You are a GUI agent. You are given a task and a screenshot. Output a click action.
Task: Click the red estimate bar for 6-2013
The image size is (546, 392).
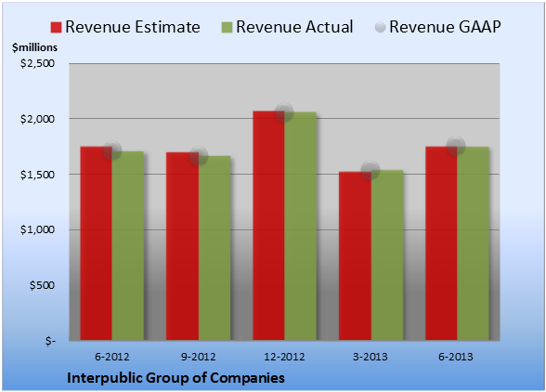[x=441, y=243]
